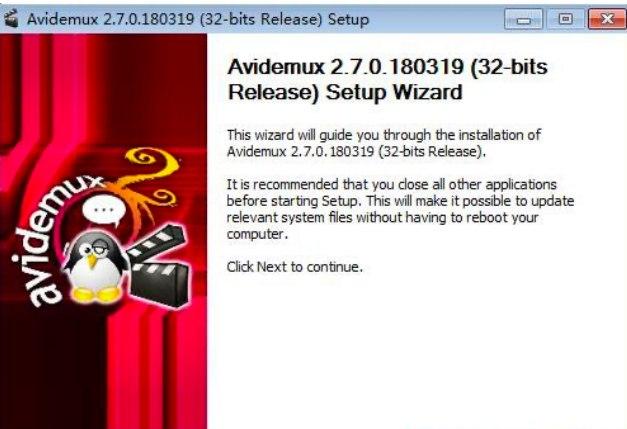The width and height of the screenshot is (627, 429).
Task: Click the empty white area below the text
Action: [416, 352]
